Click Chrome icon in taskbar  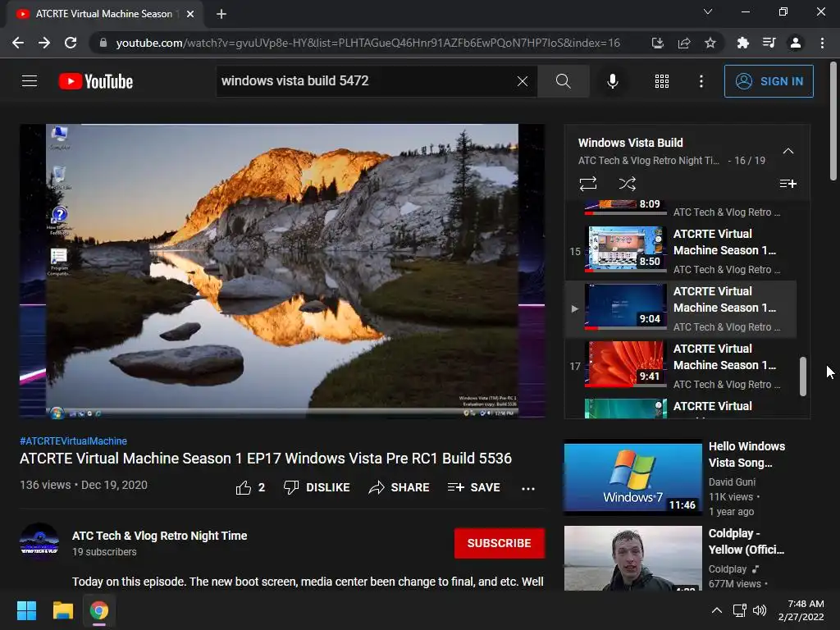(x=98, y=610)
